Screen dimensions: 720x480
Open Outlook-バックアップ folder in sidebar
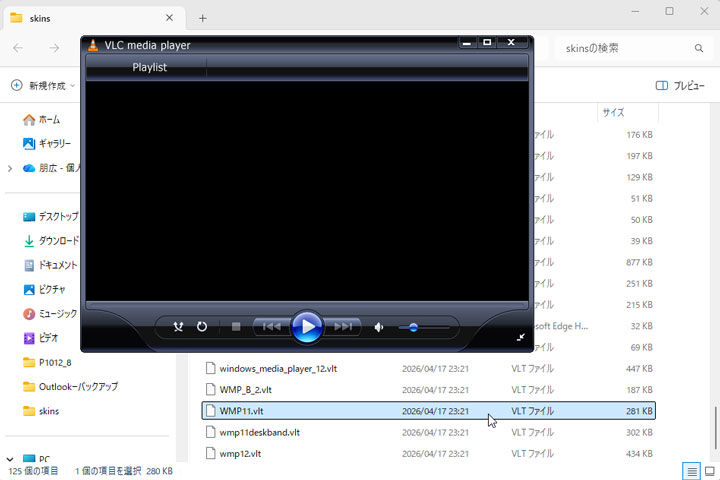tap(70, 387)
